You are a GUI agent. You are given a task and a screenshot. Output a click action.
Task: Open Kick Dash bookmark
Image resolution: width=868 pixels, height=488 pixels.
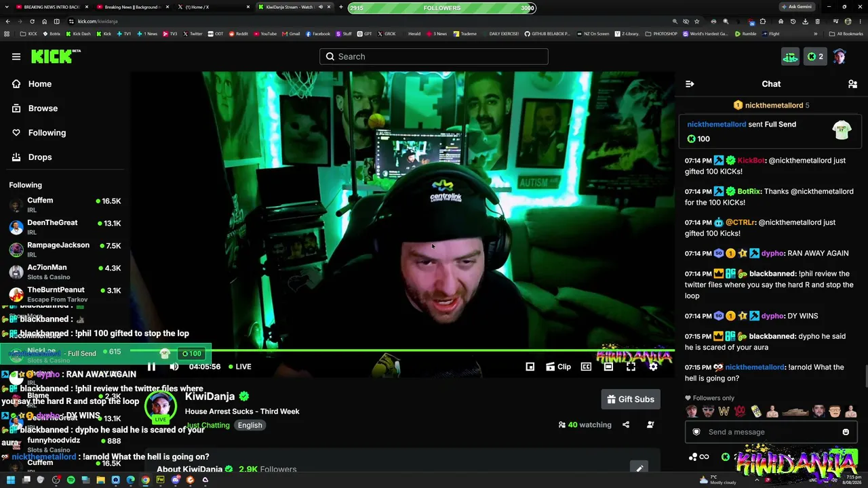point(78,34)
